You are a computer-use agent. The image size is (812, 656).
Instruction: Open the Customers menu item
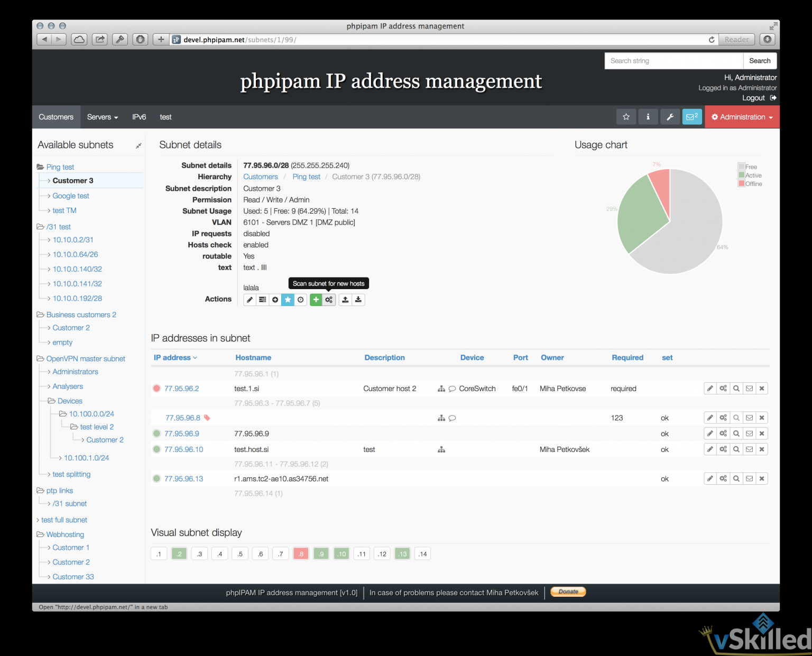tap(56, 117)
